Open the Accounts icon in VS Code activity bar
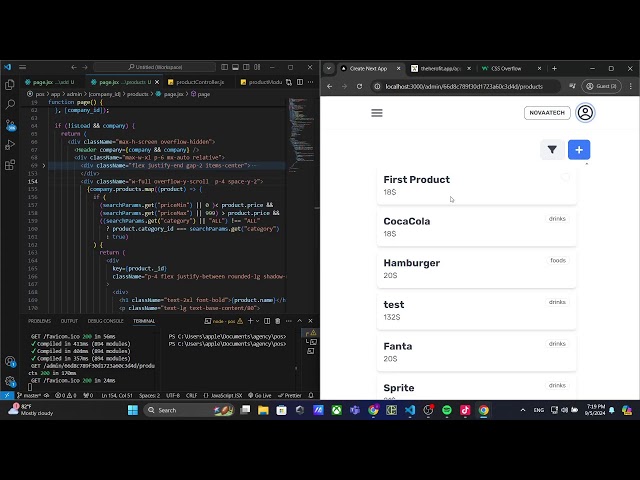640x480 pixels. click(x=10, y=362)
